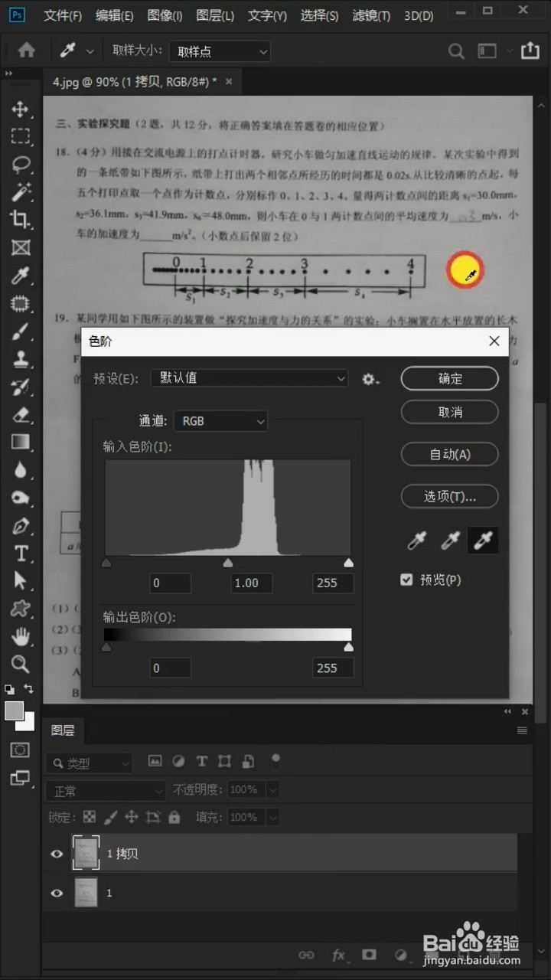
Task: Open the 图像(I) menu
Action: click(165, 15)
